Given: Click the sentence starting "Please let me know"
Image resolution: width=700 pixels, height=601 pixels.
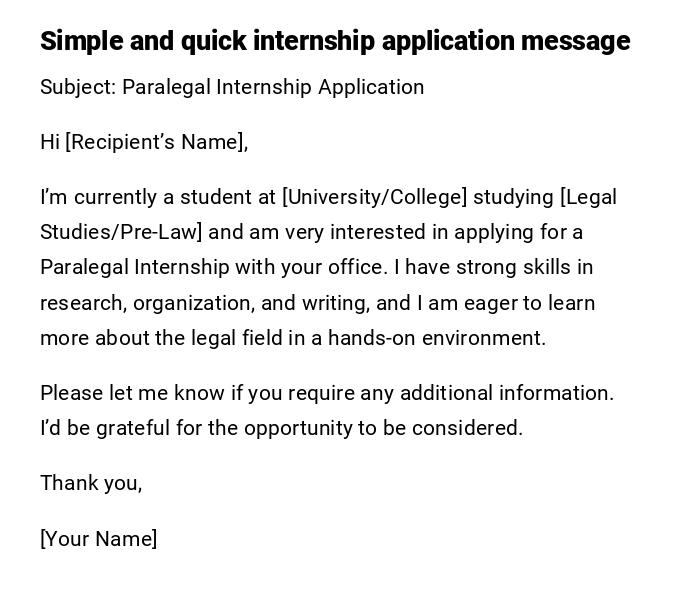Looking at the screenshot, I should click(x=327, y=393).
